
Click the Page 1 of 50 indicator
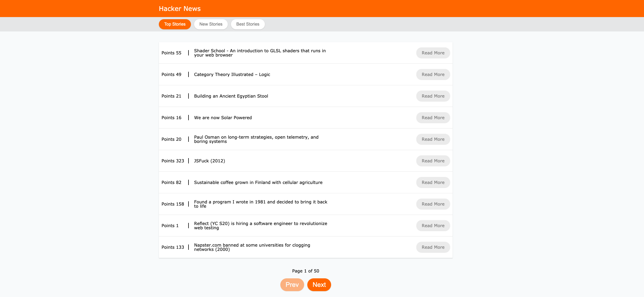[x=305, y=271]
